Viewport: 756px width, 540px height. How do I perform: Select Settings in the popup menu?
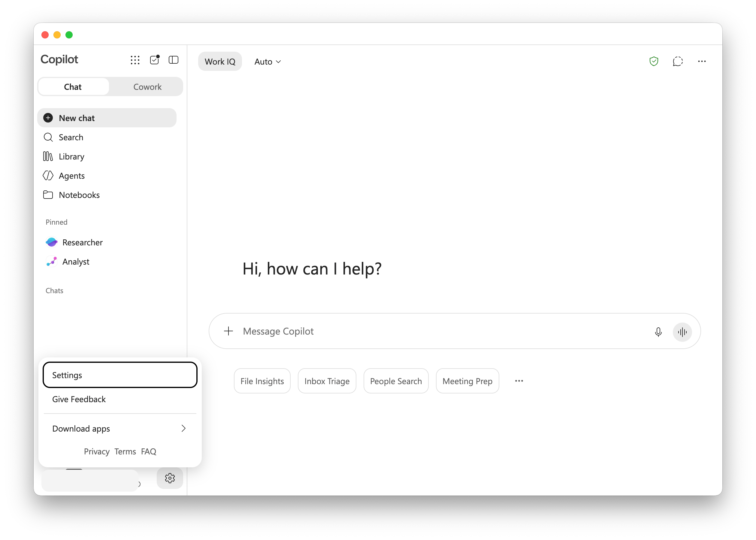pos(120,375)
